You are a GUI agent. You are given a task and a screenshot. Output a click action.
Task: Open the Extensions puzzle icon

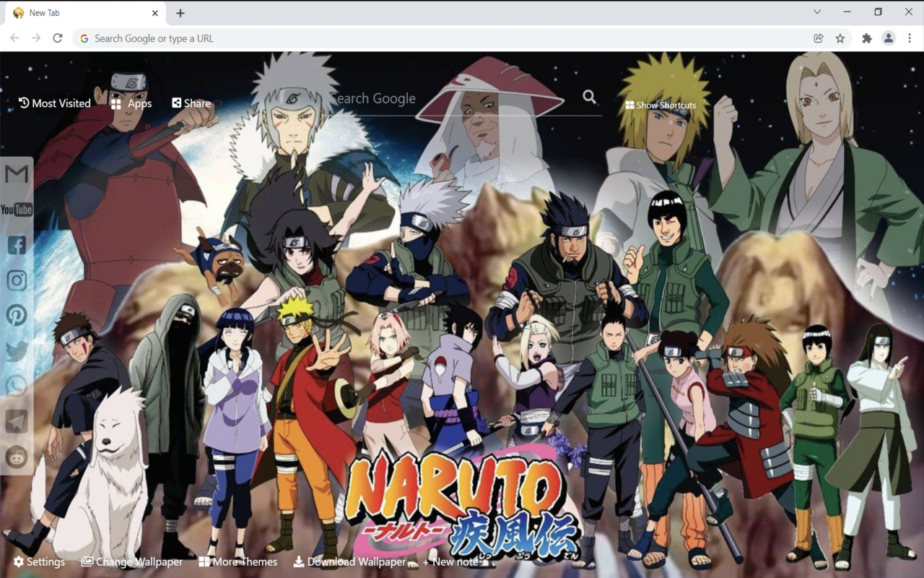click(x=867, y=38)
